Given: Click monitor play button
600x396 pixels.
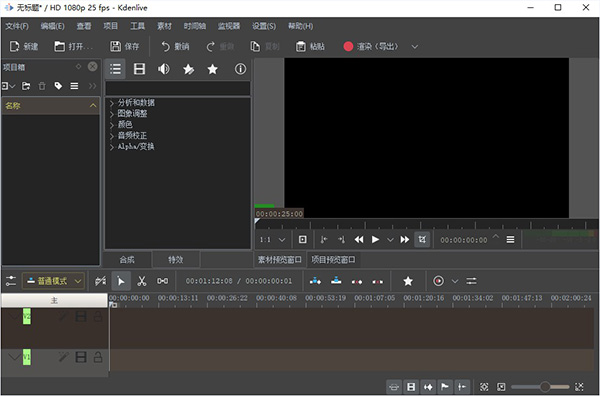Looking at the screenshot, I should tap(375, 240).
